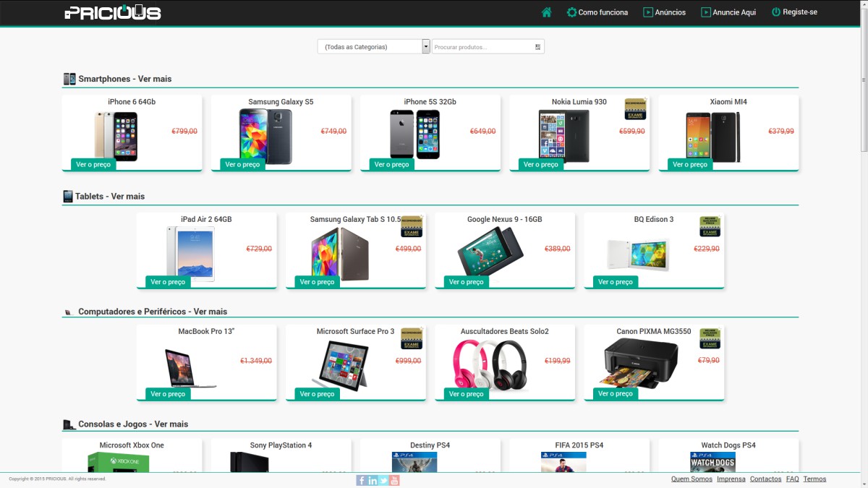Open Consolas e Jogos - Ver mais link
Screen dimensions: 868x488
click(x=133, y=424)
